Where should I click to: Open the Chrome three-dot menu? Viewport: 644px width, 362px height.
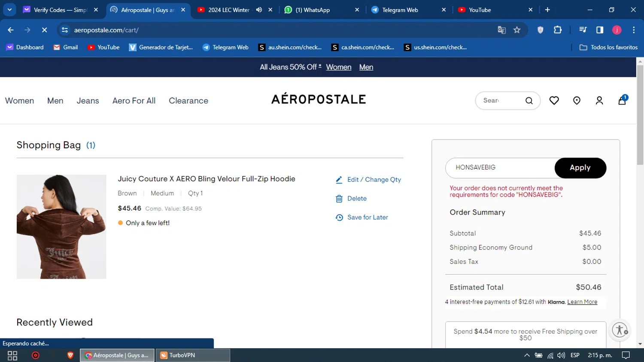(634, 30)
